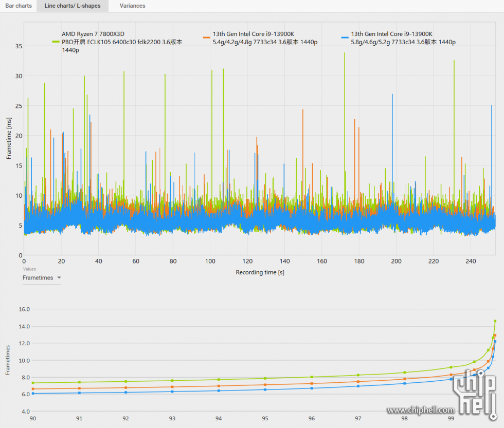Click the Frametimes label on lower chart axis
The height and width of the screenshot is (428, 504).
(8, 360)
